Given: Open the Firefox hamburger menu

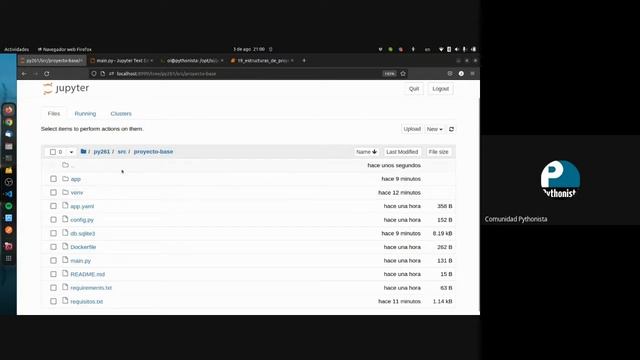Looking at the screenshot, I should (x=473, y=73).
